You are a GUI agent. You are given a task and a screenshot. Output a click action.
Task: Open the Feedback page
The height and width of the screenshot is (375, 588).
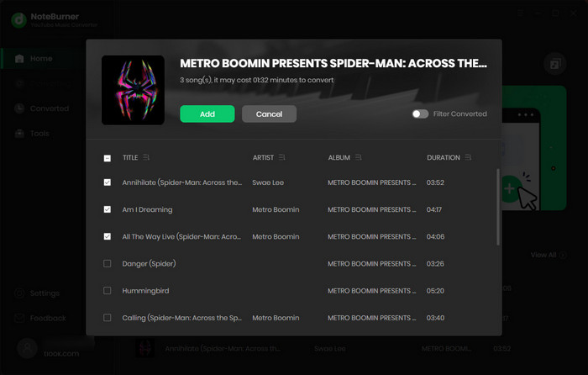point(47,319)
